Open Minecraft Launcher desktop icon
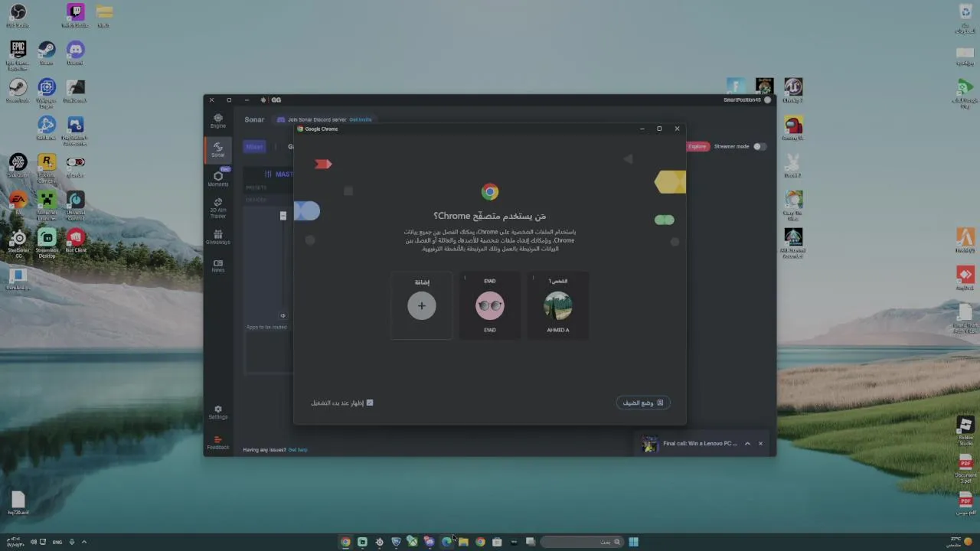980x551 pixels. tap(47, 205)
